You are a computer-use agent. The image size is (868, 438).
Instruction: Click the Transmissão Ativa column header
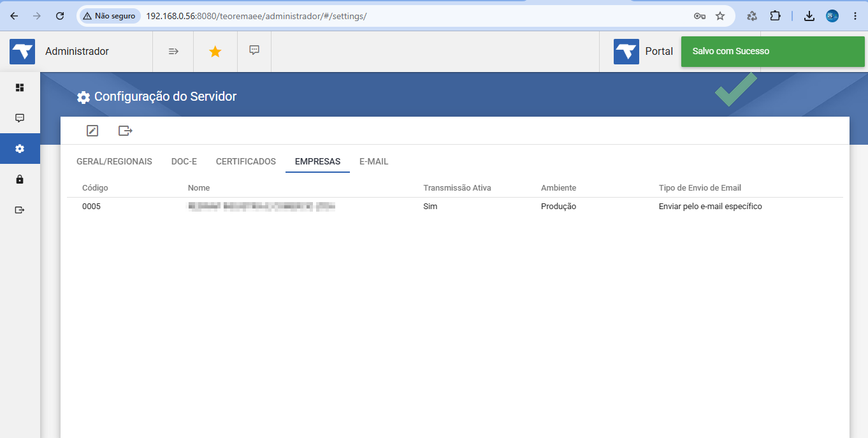(457, 188)
